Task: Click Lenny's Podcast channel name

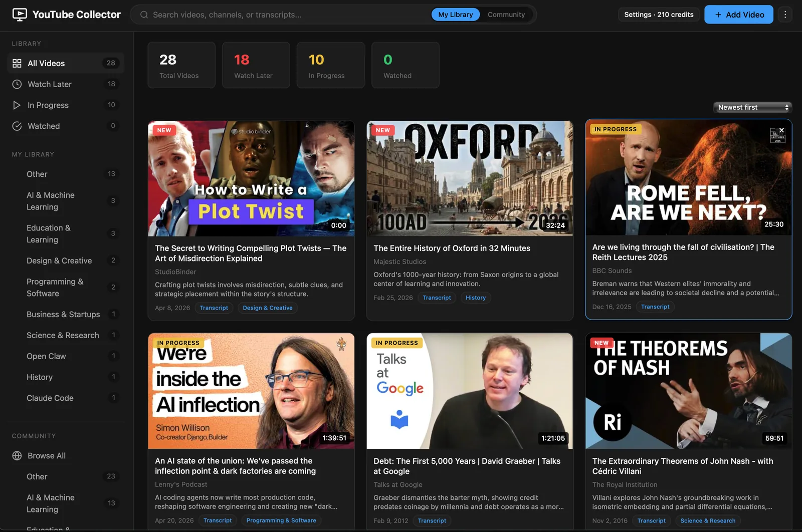Action: coord(181,484)
